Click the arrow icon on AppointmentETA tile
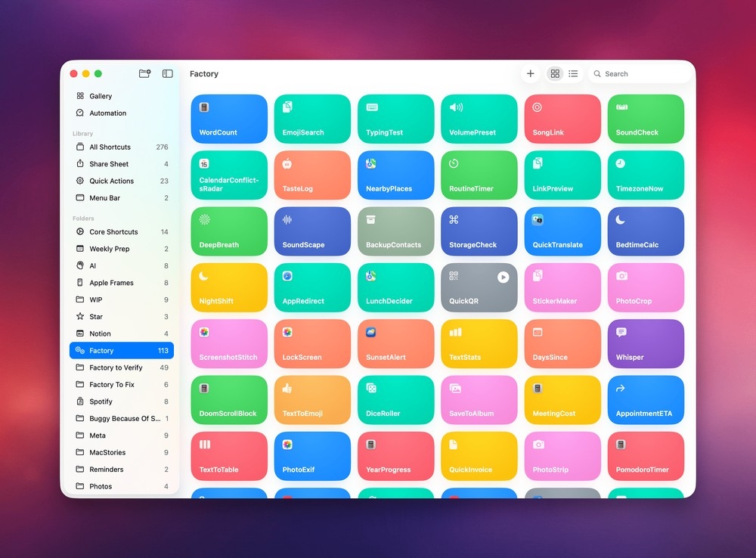 point(621,388)
